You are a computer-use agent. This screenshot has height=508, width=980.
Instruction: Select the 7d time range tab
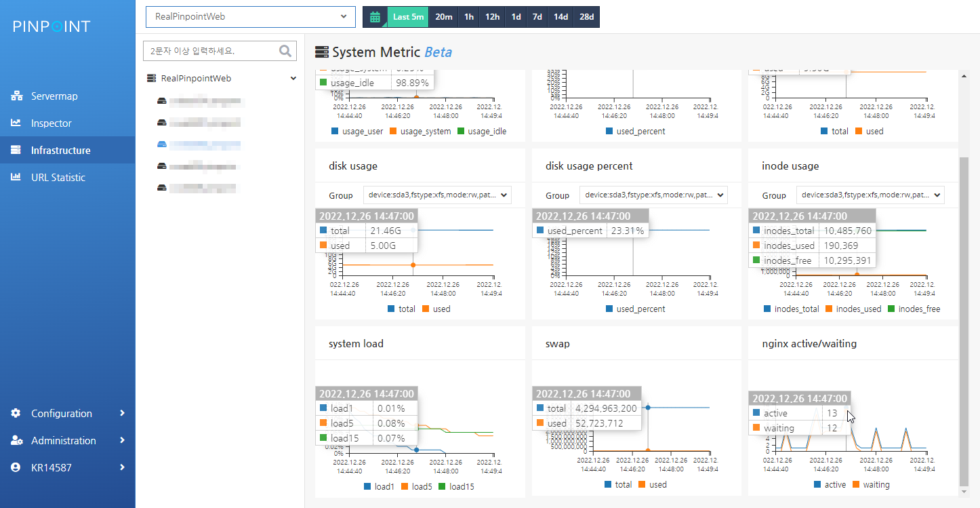coord(537,17)
